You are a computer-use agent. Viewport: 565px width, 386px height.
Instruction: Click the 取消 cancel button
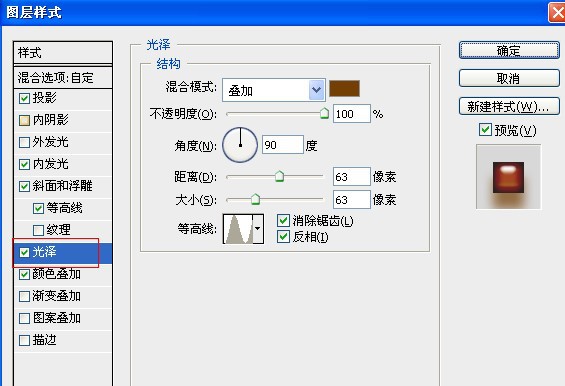509,78
